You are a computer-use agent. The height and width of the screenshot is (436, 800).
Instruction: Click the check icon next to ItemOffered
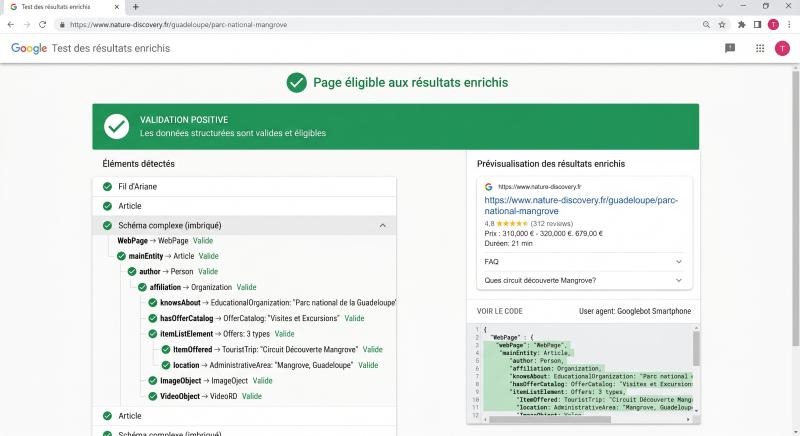(165, 349)
